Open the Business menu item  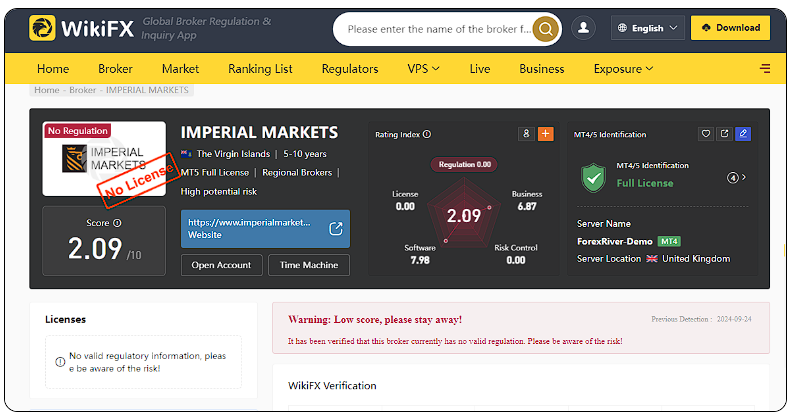click(541, 68)
